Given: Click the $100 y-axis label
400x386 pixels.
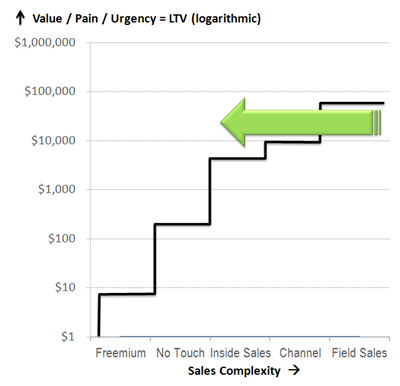Looking at the screenshot, I should pos(62,238).
